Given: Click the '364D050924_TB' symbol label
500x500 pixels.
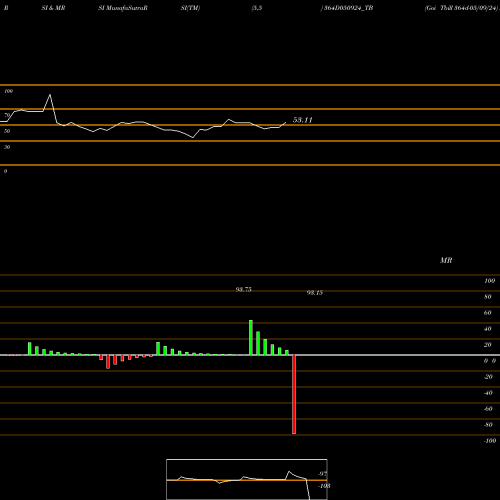Looking at the screenshot, I should tap(348, 8).
